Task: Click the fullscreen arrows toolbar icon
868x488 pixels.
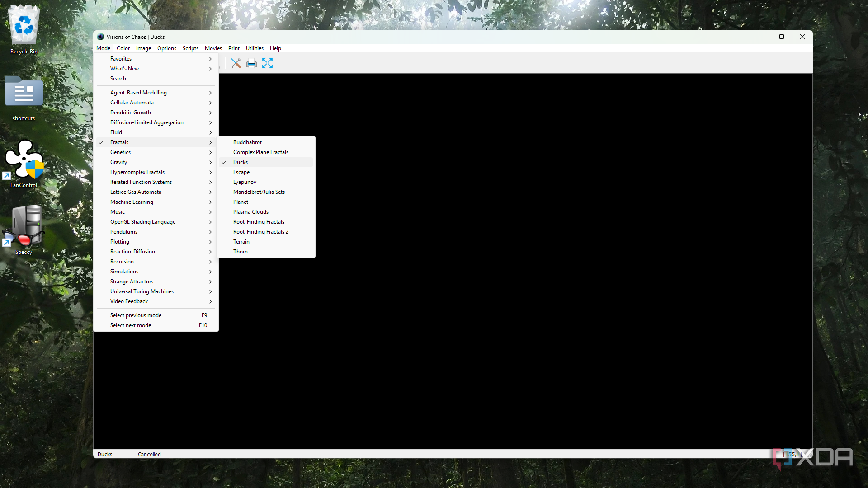Action: [267, 63]
